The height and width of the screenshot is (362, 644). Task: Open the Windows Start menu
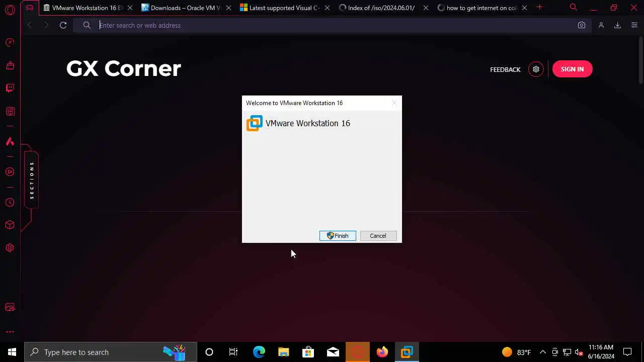click(x=12, y=352)
